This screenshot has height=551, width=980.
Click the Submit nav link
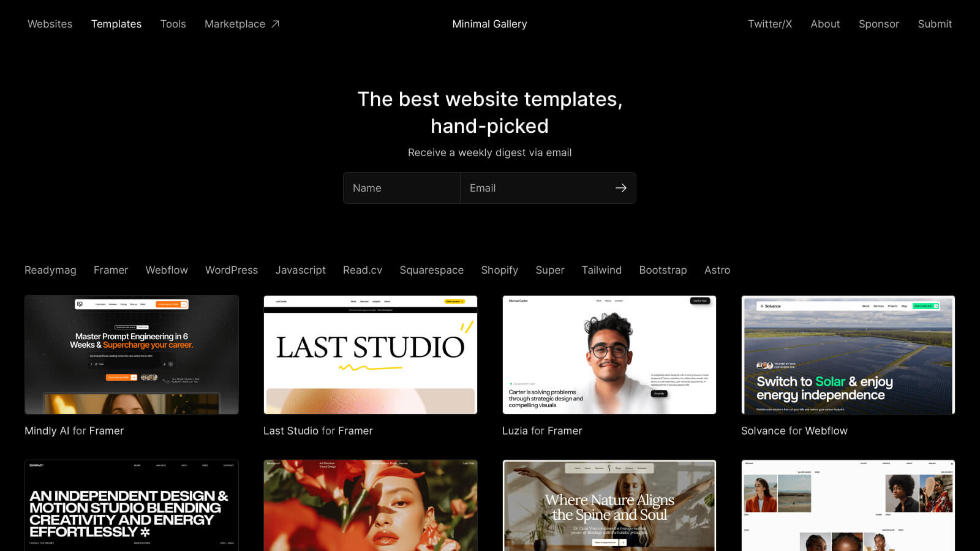pos(935,24)
